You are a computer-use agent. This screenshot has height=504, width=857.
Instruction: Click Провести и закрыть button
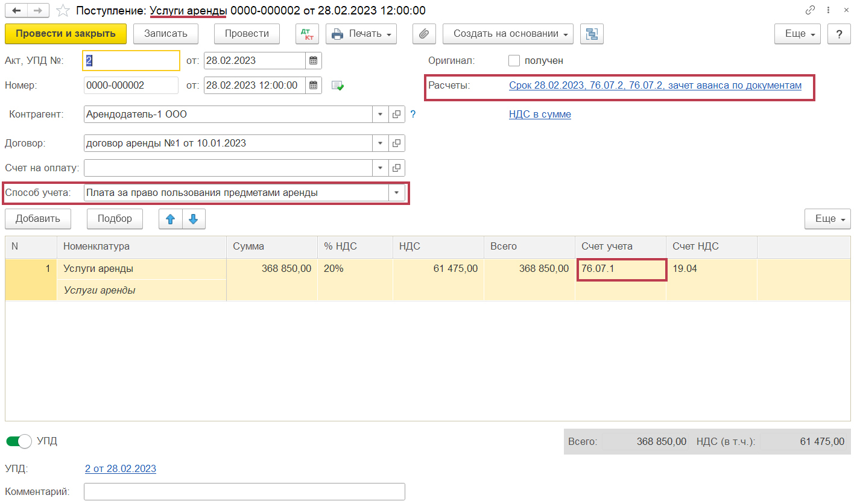(x=66, y=34)
